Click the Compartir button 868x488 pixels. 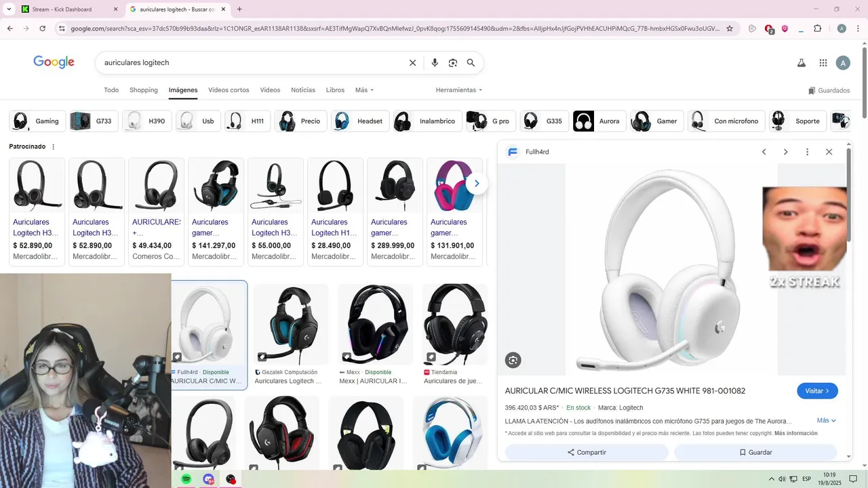(x=587, y=452)
